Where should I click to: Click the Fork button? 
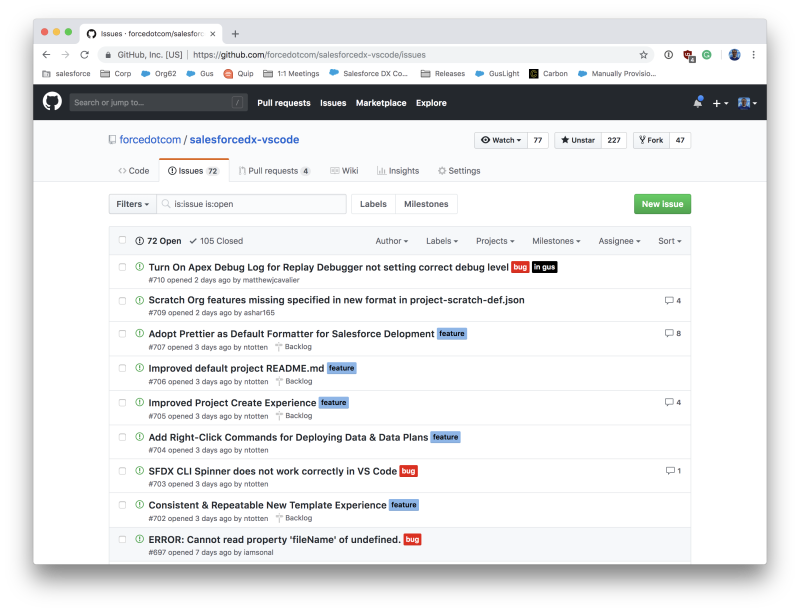(652, 140)
